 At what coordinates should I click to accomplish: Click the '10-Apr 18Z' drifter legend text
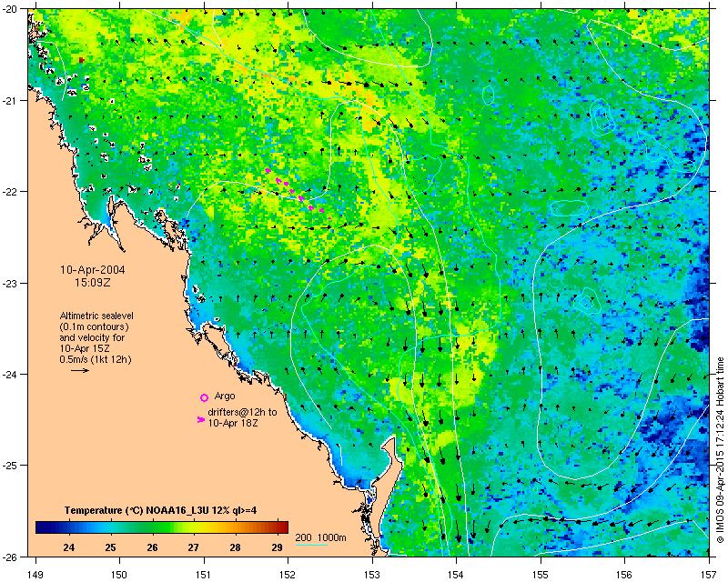tap(233, 423)
